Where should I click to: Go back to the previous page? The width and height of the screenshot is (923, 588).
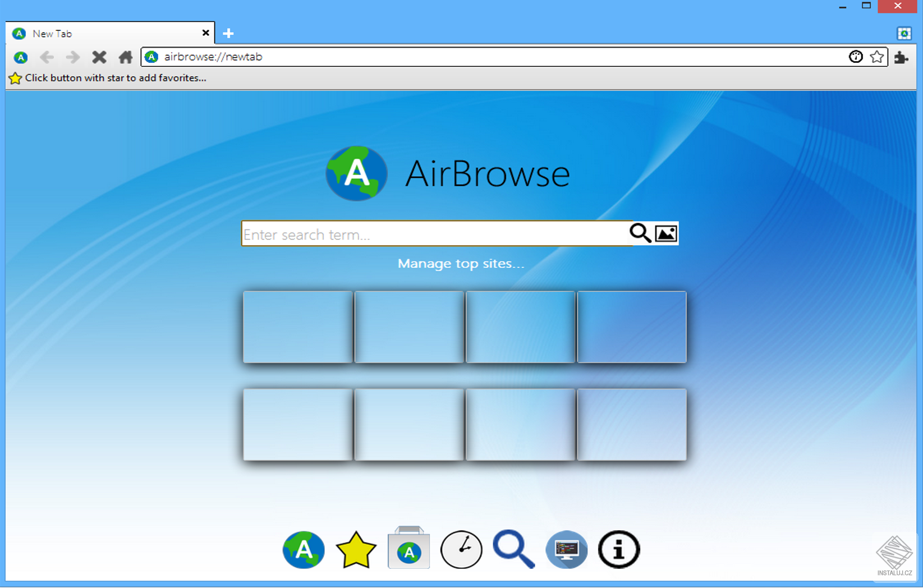pyautogui.click(x=47, y=57)
